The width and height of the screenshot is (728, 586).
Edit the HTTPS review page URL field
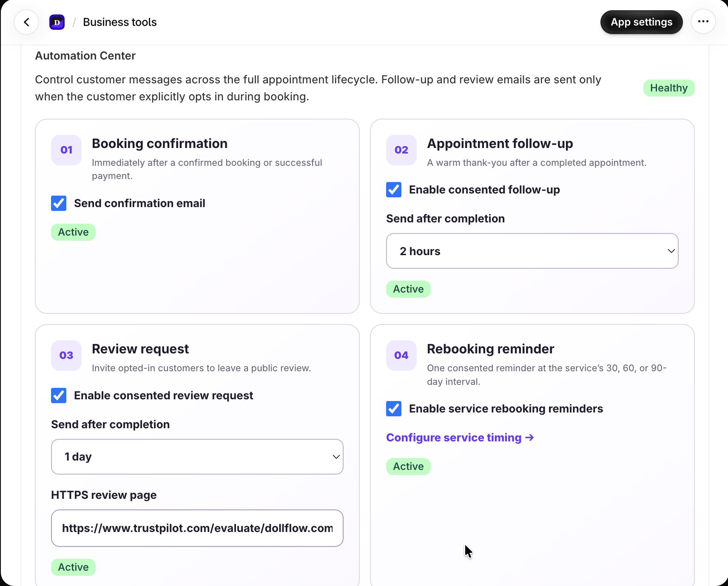click(197, 528)
